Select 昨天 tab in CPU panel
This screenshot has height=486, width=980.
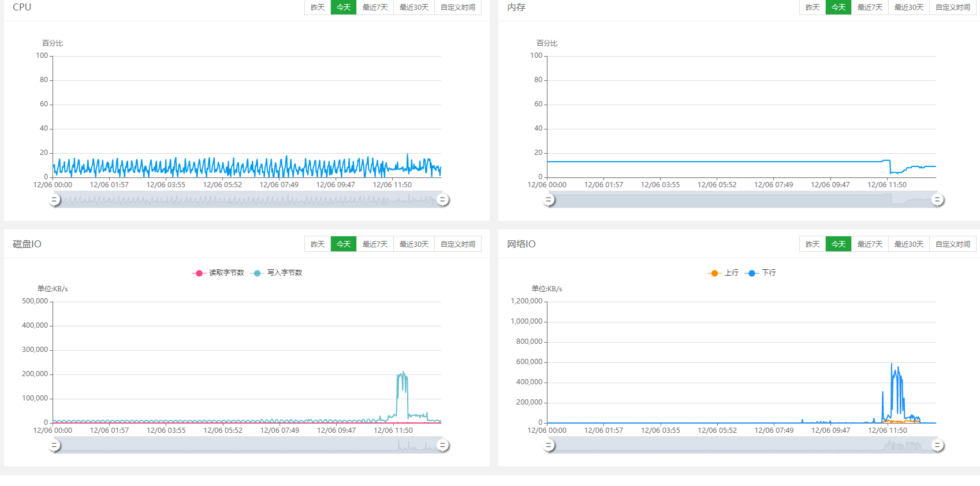click(318, 8)
